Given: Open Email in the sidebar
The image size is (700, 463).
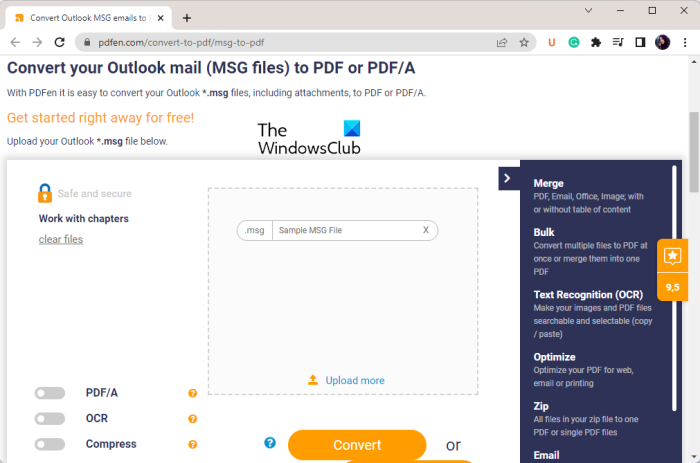Looking at the screenshot, I should (546, 455).
